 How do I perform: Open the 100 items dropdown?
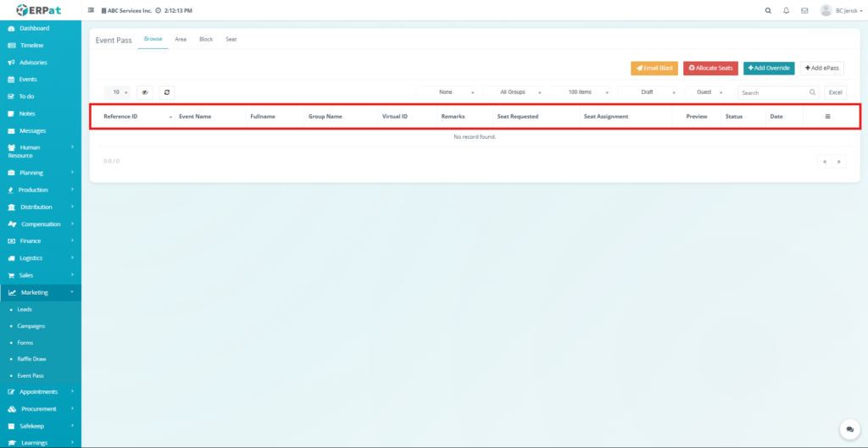point(581,92)
